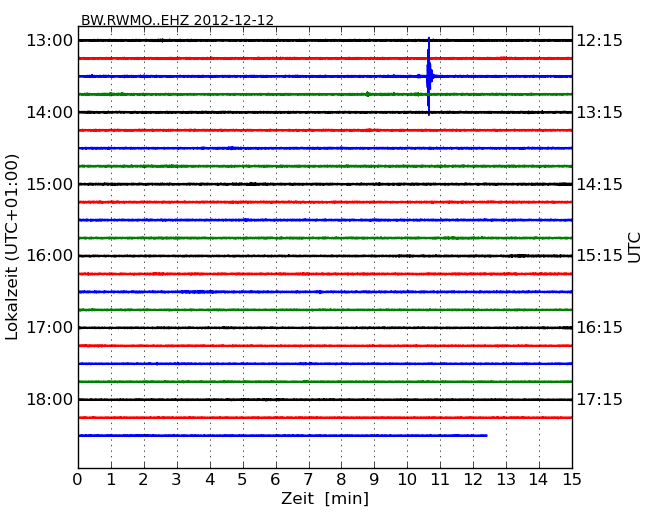The height and width of the screenshot is (520, 650).
Task: Click the 16:15 UTC label
Action: point(600,328)
